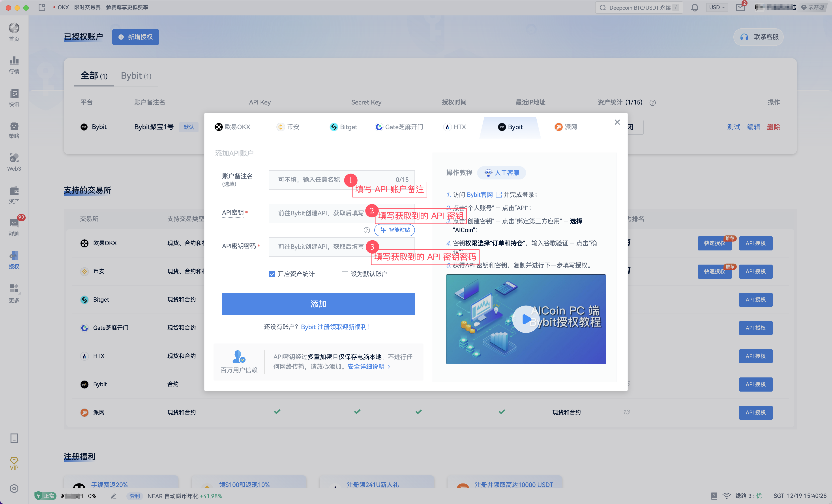The image size is (832, 504).
Task: Click 删除 for Bybit聚宝1号 account
Action: (x=773, y=127)
